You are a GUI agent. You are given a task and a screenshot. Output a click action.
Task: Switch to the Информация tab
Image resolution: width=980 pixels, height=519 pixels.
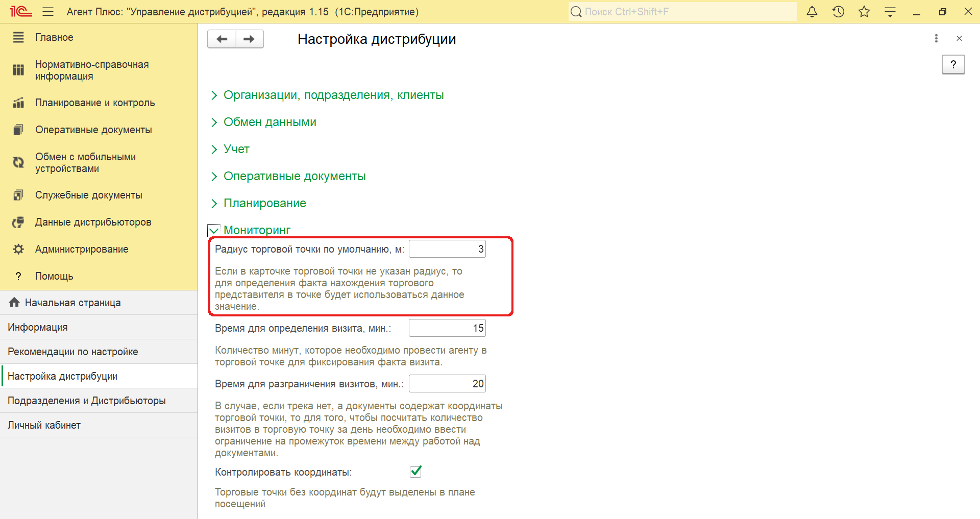tap(99, 327)
